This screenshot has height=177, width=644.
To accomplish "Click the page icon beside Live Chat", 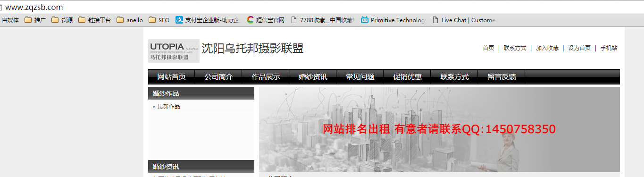I will 435,20.
